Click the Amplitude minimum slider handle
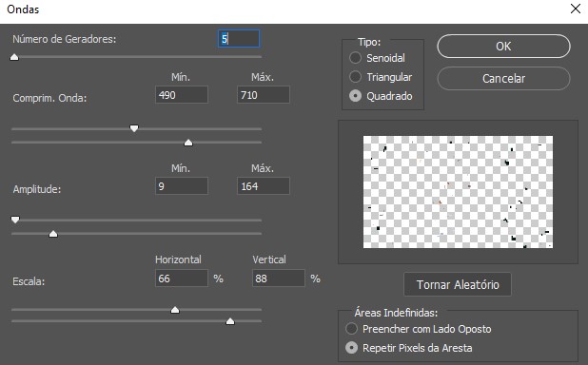The width and height of the screenshot is (588, 365). tap(15, 220)
